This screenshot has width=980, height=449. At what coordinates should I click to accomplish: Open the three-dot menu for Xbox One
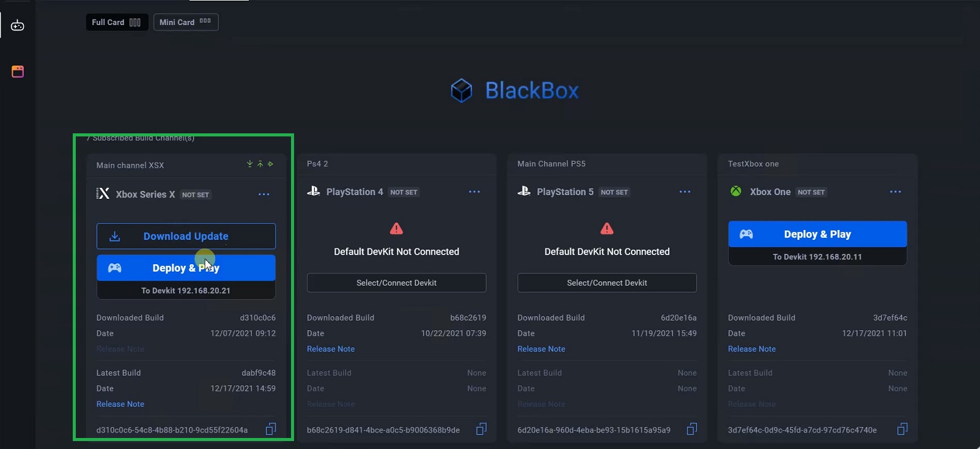pos(896,192)
